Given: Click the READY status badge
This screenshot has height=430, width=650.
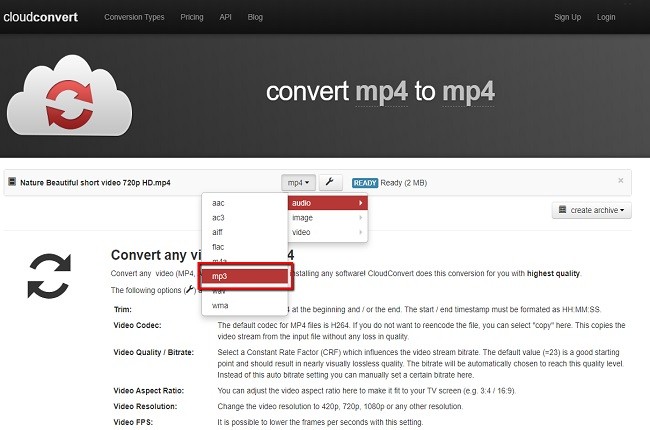Looking at the screenshot, I should point(365,183).
